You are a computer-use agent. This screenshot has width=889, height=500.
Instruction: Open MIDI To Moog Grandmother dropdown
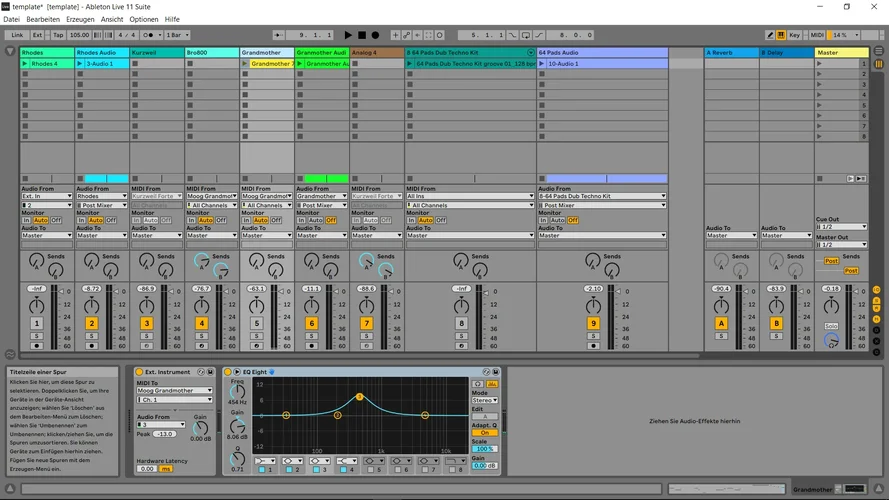pyautogui.click(x=174, y=391)
